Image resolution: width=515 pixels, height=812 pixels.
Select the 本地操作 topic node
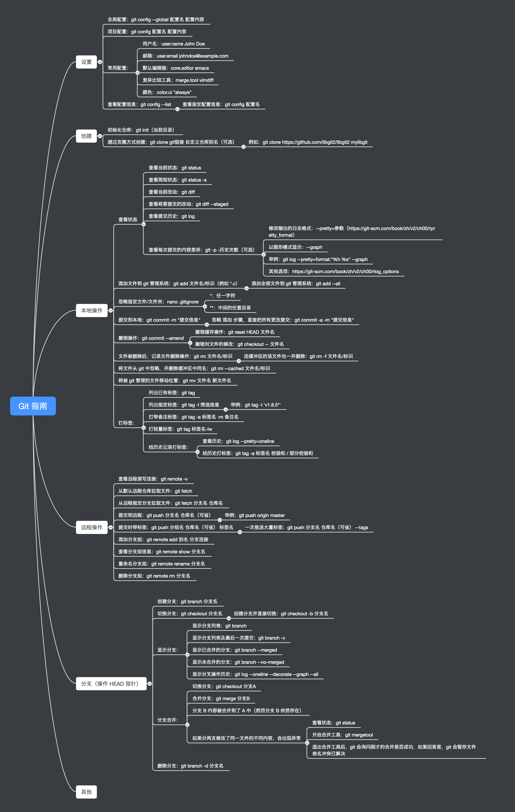pos(92,311)
